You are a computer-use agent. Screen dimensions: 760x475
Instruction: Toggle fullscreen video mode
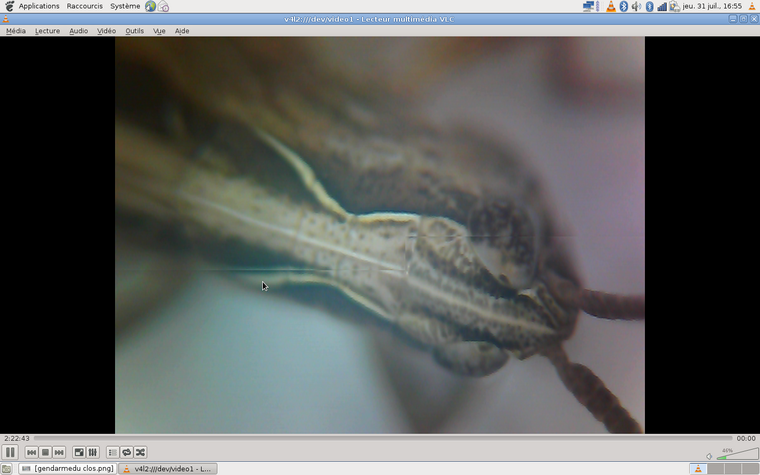[x=79, y=452]
